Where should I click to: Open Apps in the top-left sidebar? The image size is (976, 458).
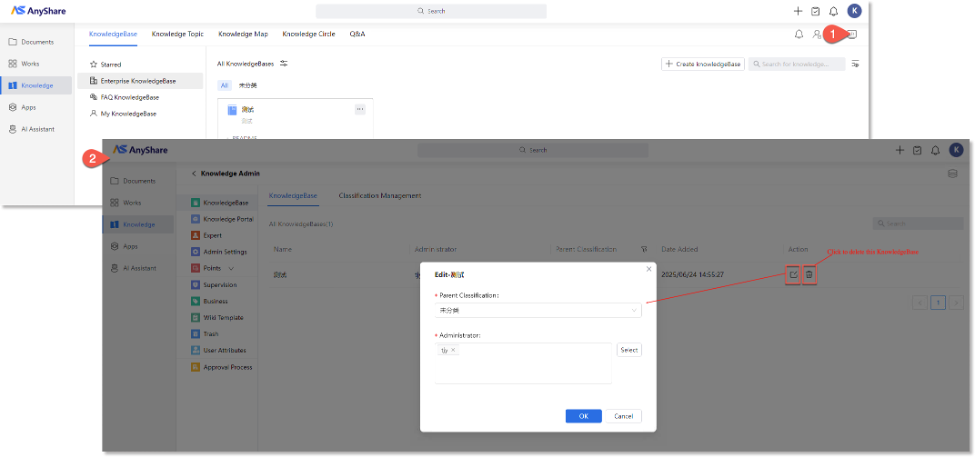(29, 106)
